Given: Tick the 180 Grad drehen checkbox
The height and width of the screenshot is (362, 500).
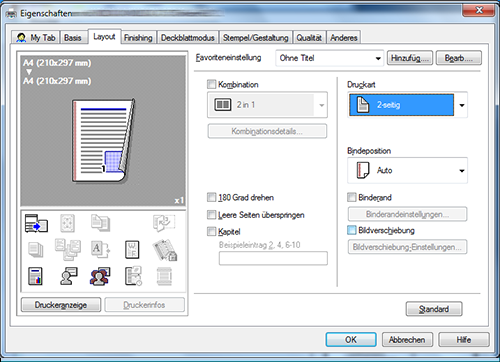Looking at the screenshot, I should (211, 197).
